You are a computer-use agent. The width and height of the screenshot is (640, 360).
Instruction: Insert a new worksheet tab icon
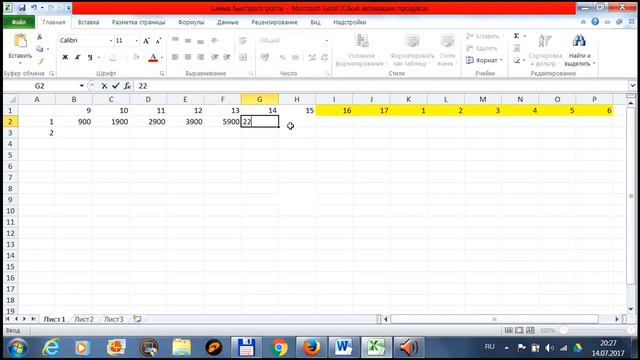click(x=138, y=319)
